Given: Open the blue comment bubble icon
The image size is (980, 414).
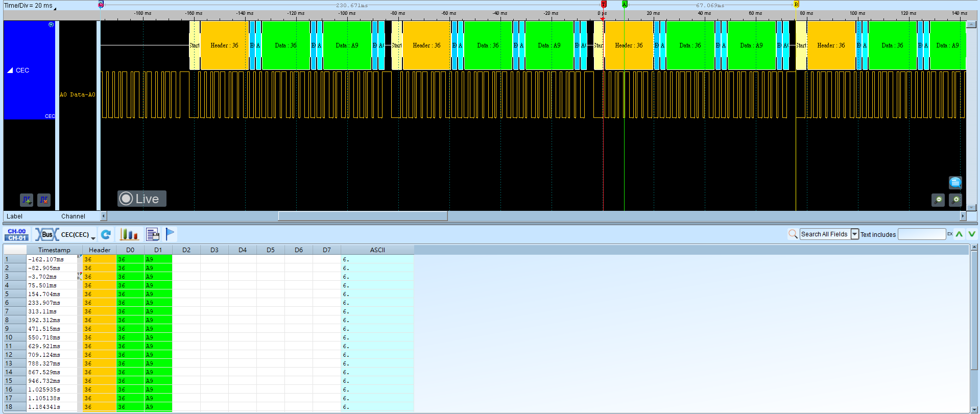Looking at the screenshot, I should click(955, 182).
